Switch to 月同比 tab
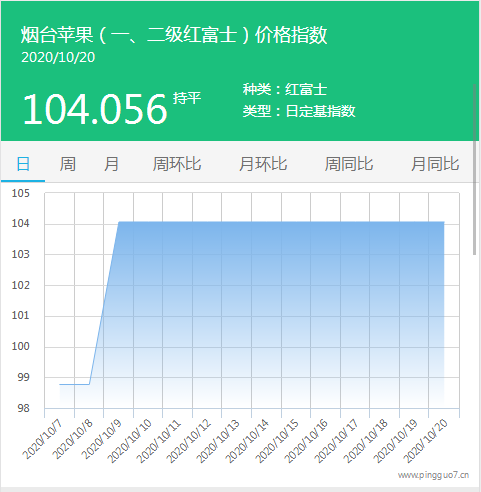This screenshot has width=481, height=492. tap(435, 164)
